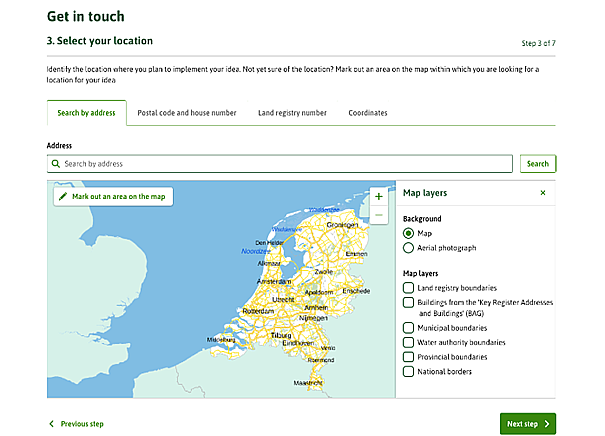Select the Search by address tab
The width and height of the screenshot is (605, 436).
coord(86,113)
